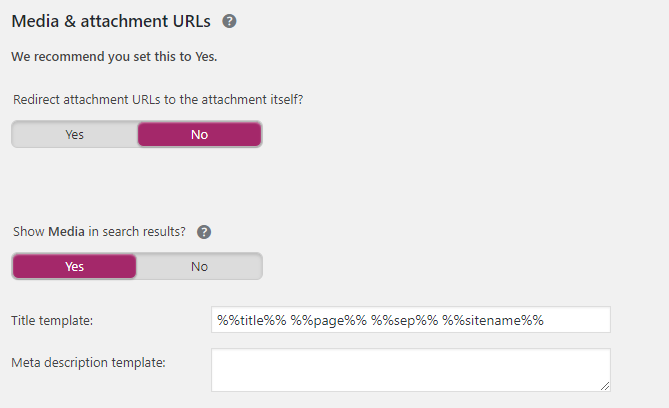Place cursor on %%sep%% variable in title template
The width and height of the screenshot is (669, 408).
404,320
